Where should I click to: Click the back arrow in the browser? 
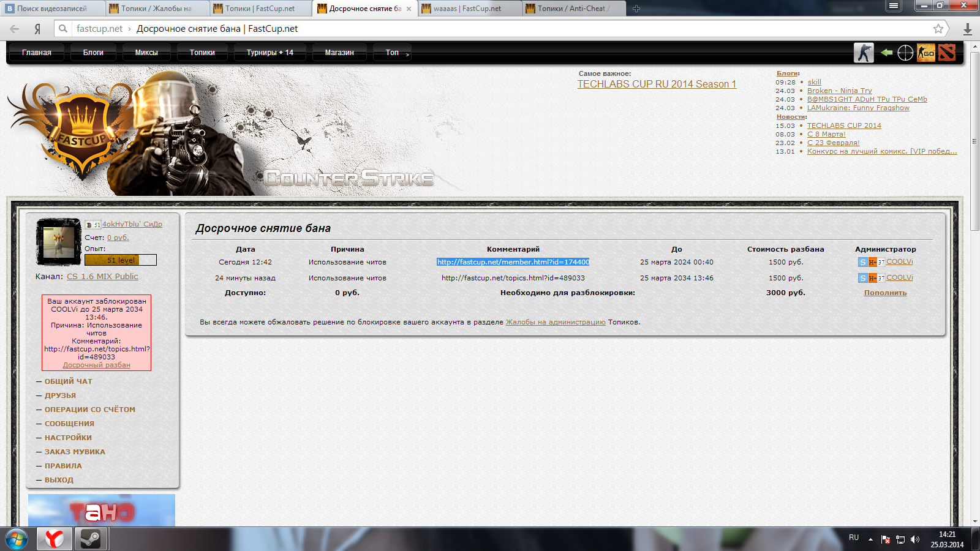15,29
